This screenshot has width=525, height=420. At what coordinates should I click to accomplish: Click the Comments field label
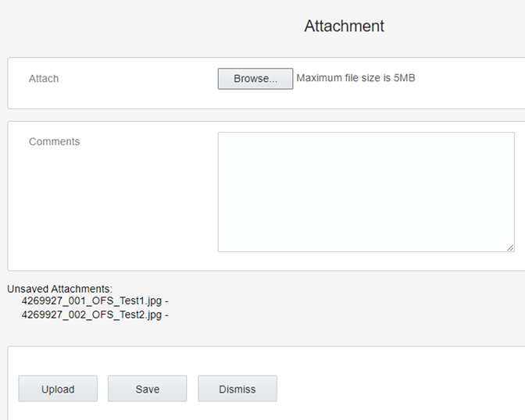point(54,141)
